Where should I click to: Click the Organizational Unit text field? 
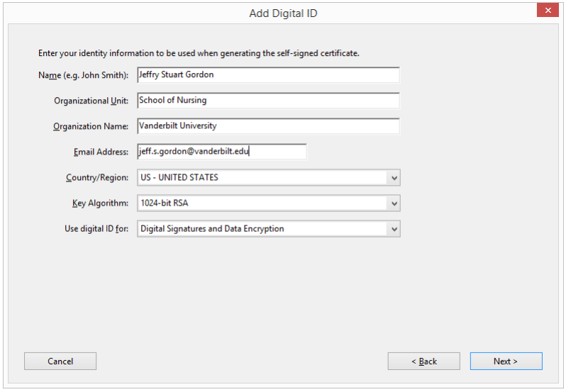[x=267, y=101]
